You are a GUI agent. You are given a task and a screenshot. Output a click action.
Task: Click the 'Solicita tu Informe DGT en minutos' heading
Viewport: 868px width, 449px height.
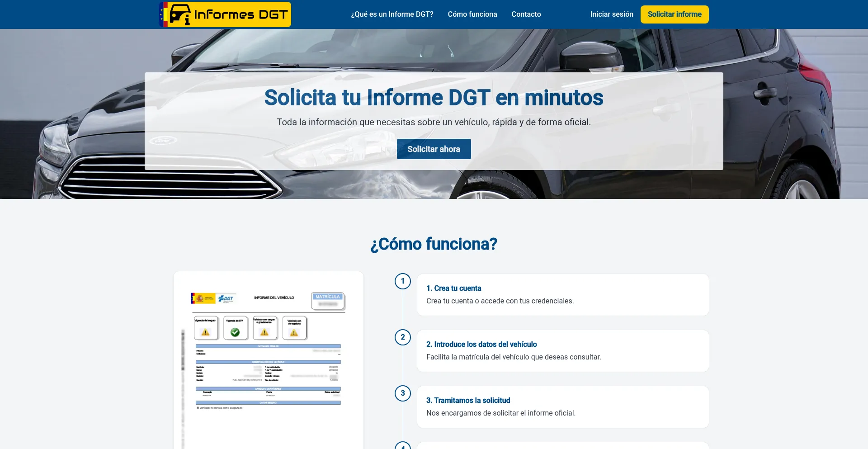tap(434, 98)
